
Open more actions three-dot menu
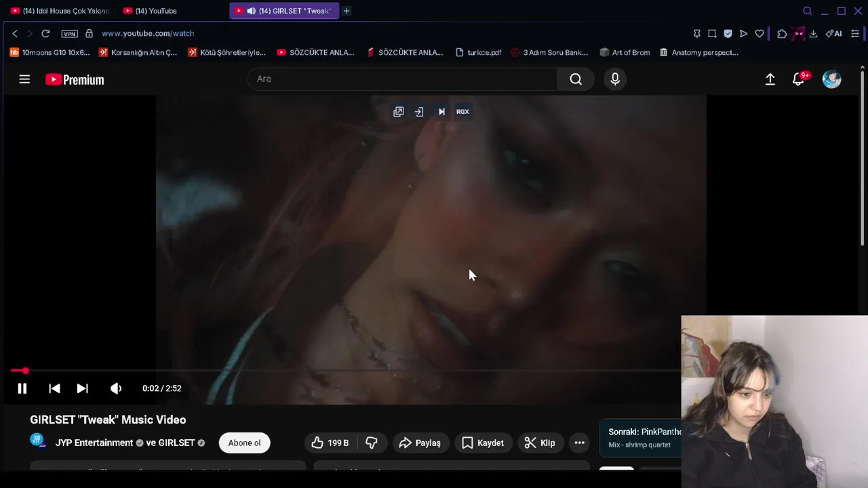[579, 443]
